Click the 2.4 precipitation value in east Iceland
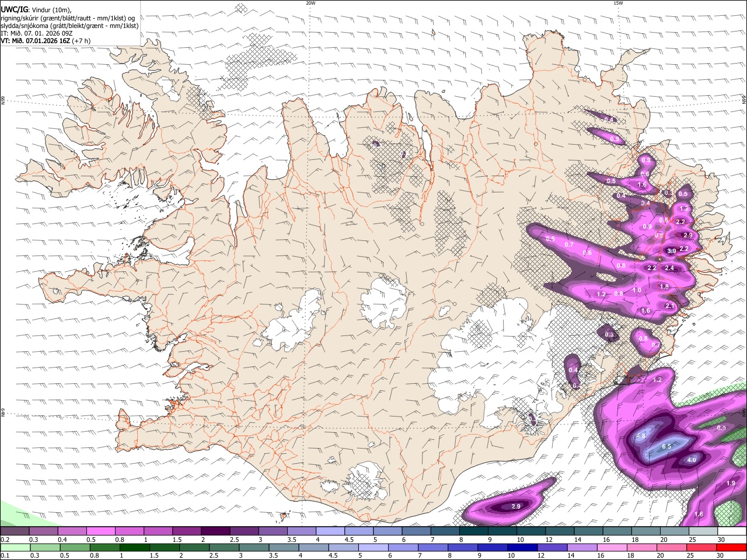The width and height of the screenshot is (747, 560). click(x=669, y=268)
